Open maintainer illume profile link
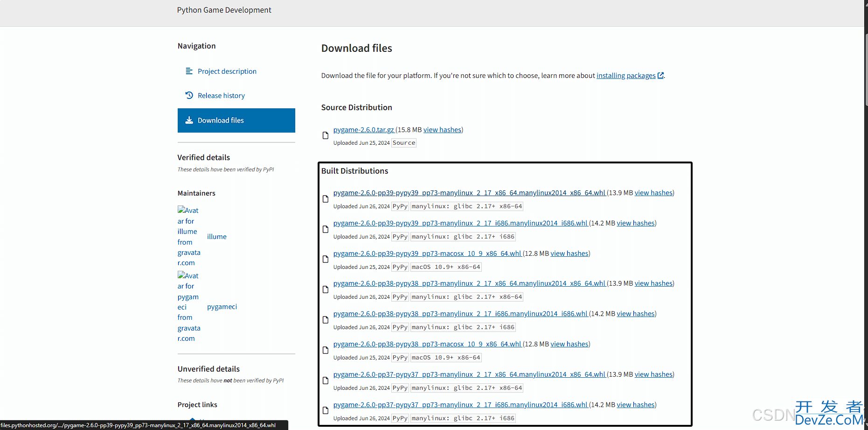The image size is (868, 430). 217,237
